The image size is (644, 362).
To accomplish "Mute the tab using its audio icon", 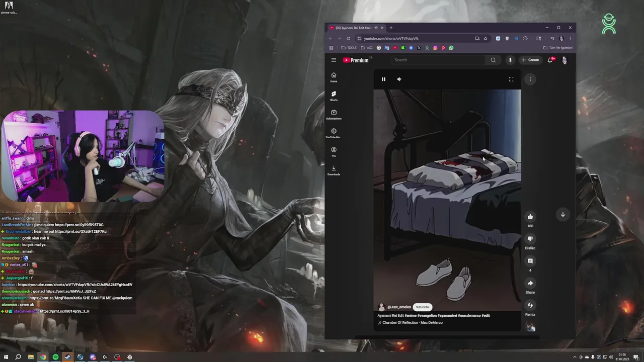I will click(376, 28).
